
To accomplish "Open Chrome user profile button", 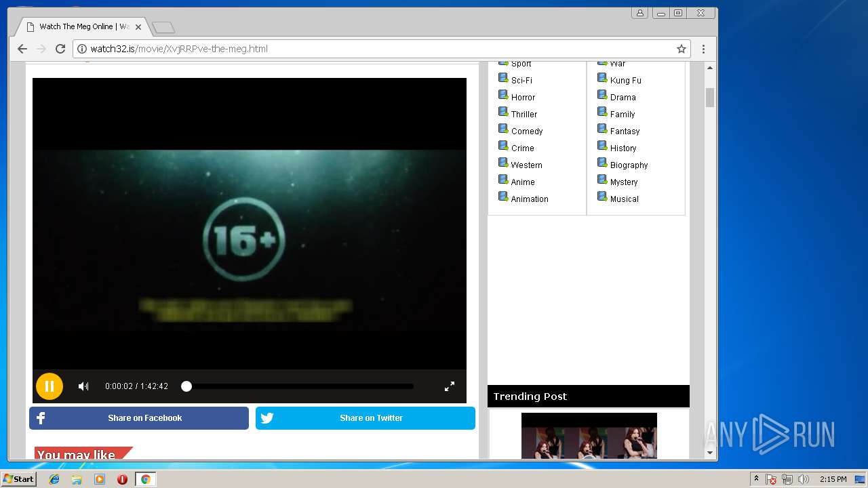I will [x=639, y=13].
